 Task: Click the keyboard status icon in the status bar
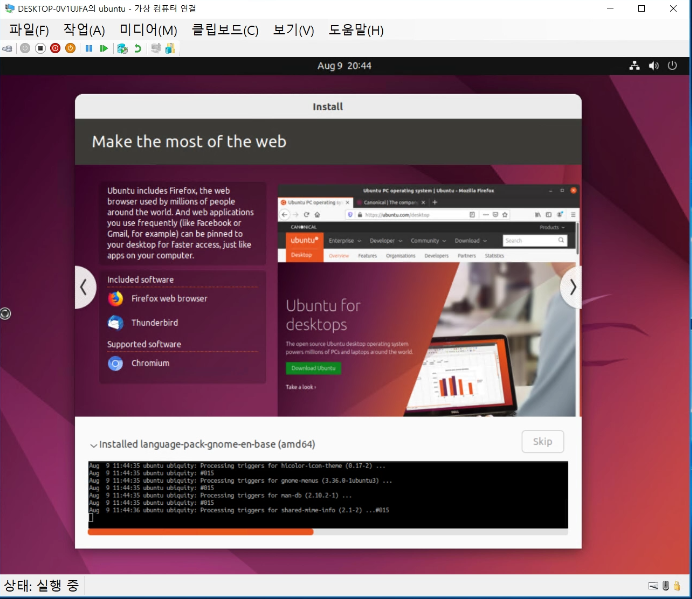pos(653,586)
